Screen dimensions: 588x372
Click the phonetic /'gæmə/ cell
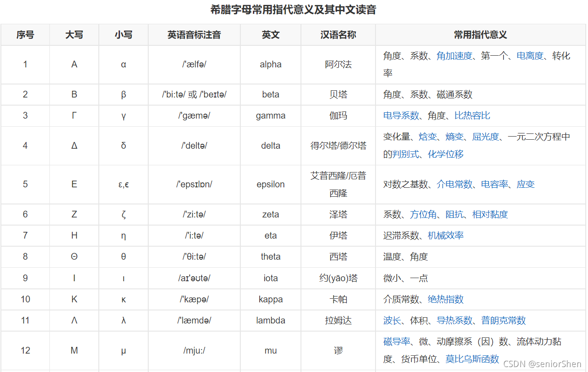(x=194, y=115)
